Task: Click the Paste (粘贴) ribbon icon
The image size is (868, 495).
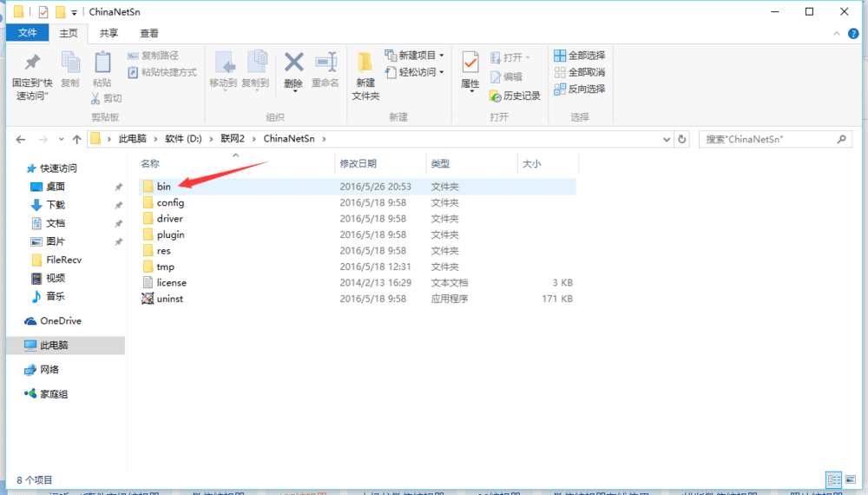Action: tap(102, 69)
